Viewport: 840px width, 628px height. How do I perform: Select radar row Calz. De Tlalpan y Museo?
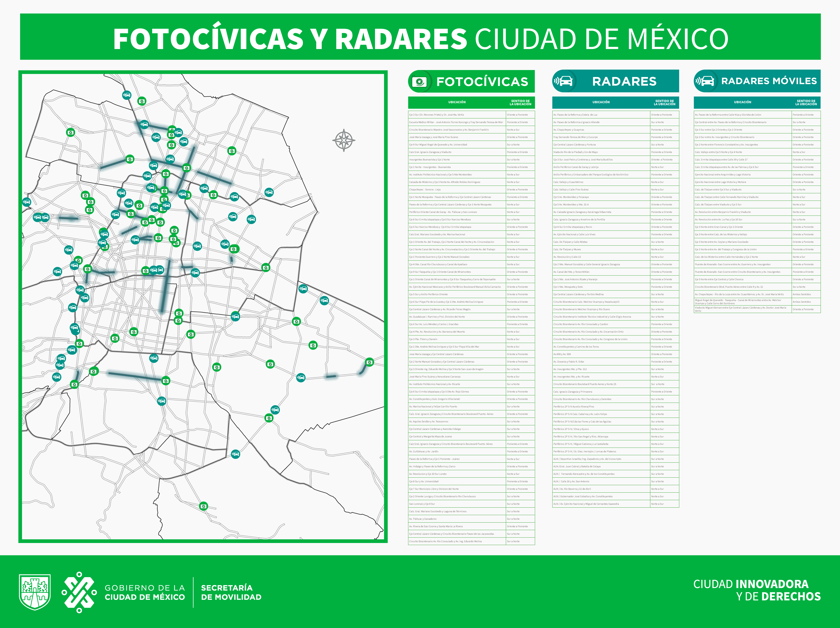click(616, 250)
